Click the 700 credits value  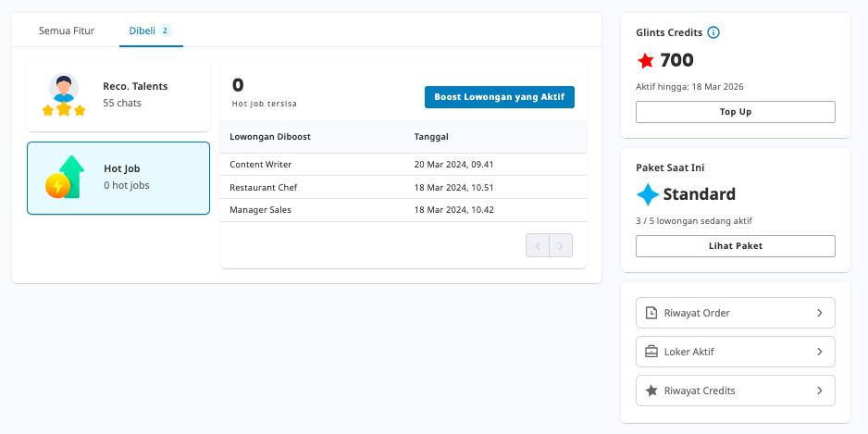point(676,60)
